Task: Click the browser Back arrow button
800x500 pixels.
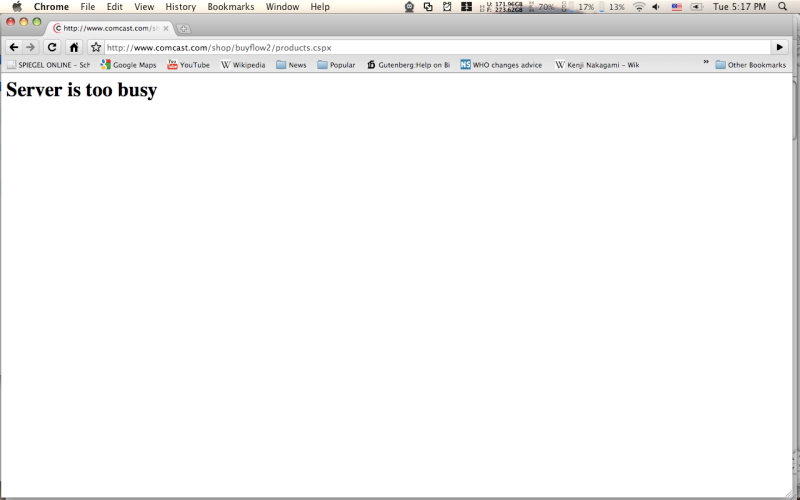Action: pos(14,47)
